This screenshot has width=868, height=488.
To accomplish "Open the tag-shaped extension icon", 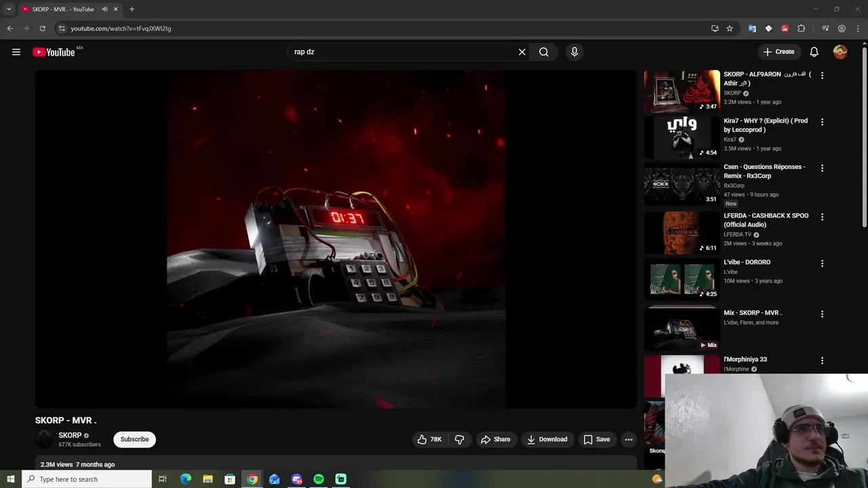I will pyautogui.click(x=768, y=28).
